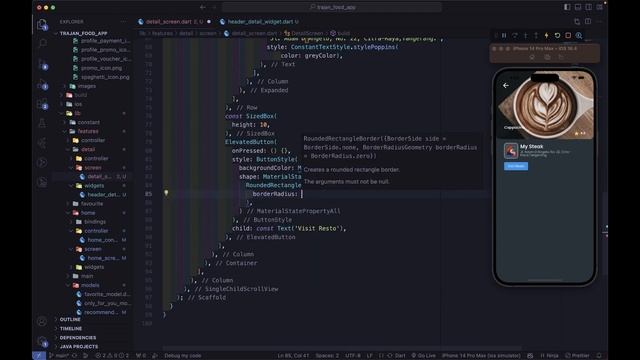Screen dimensions: 640x360
Task: Open Widget Inspector magnifier icon
Action: tap(579, 36)
